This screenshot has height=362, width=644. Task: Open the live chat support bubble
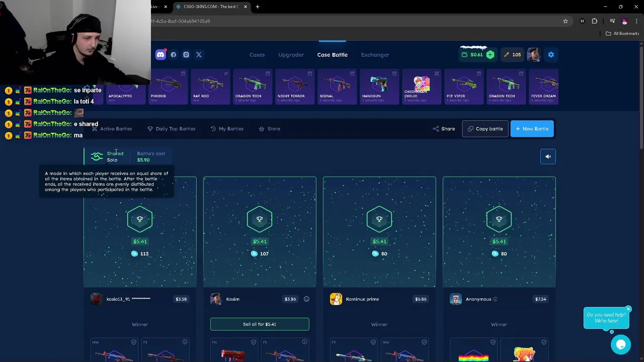(621, 344)
